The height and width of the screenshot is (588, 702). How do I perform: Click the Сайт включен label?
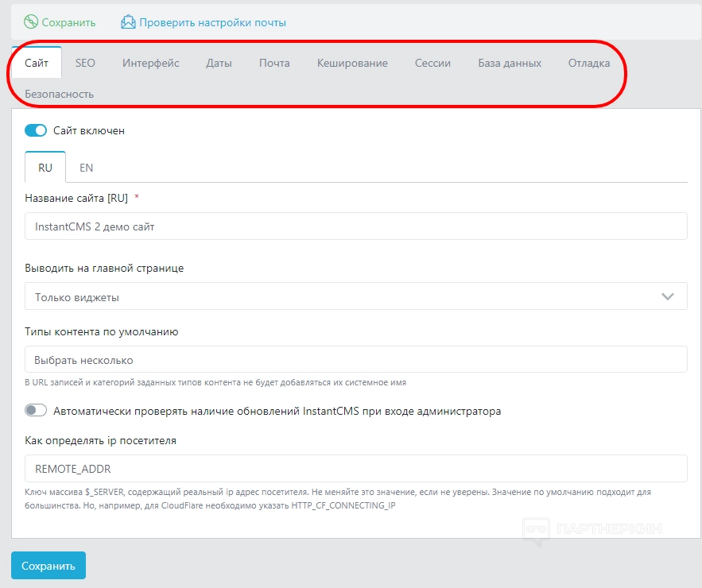(x=89, y=130)
